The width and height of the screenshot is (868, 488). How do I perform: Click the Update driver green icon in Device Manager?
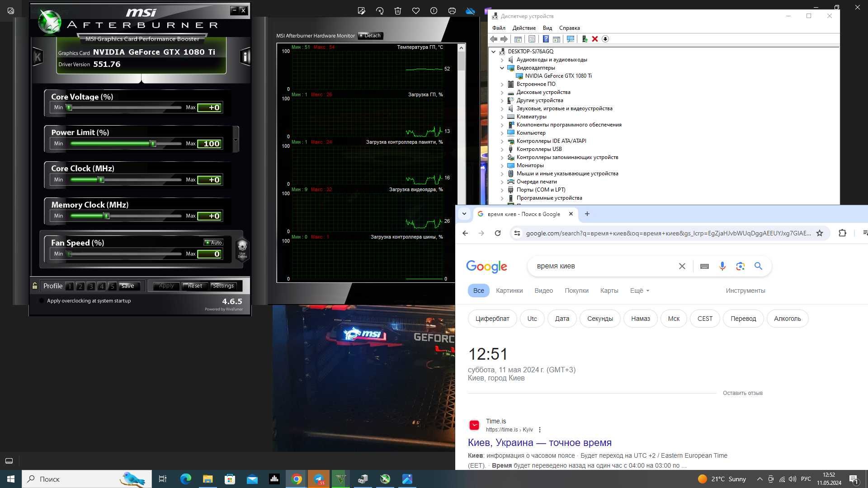585,39
